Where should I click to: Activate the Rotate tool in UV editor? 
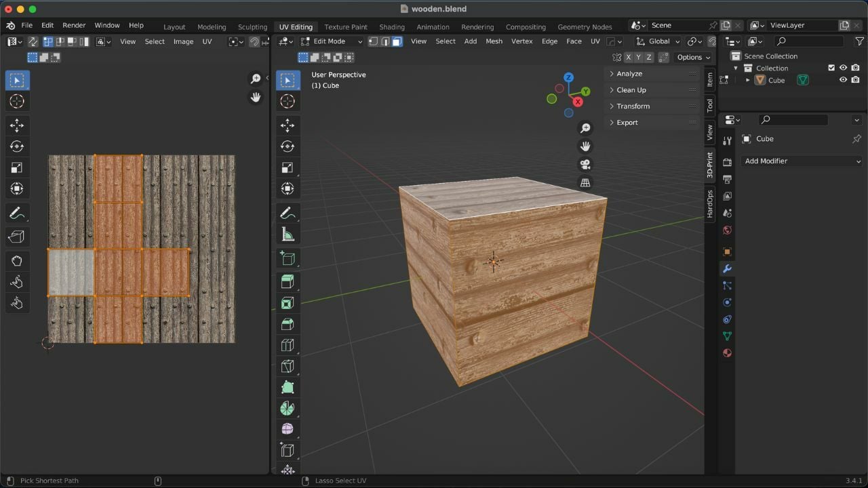click(x=17, y=146)
